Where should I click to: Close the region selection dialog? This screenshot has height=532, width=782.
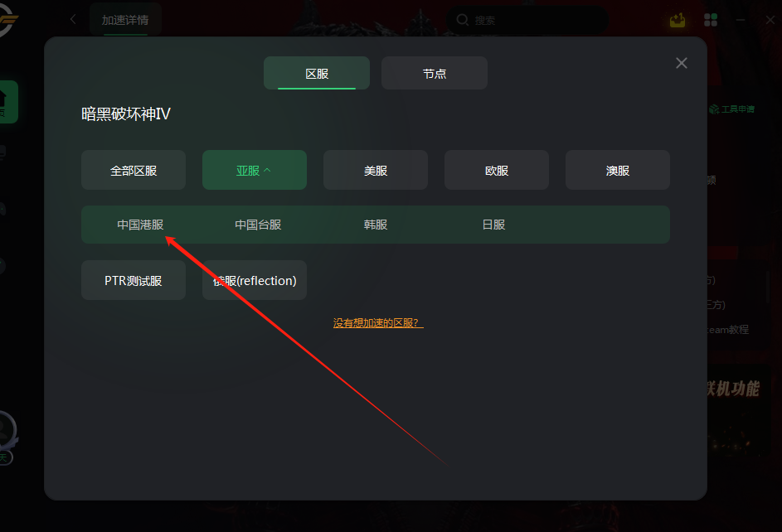682,63
